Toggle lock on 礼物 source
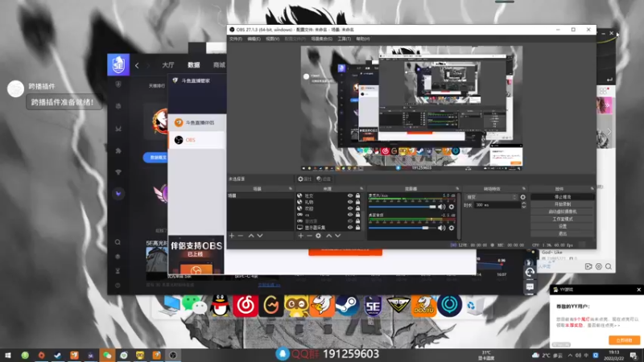644x362 pixels. tap(357, 202)
